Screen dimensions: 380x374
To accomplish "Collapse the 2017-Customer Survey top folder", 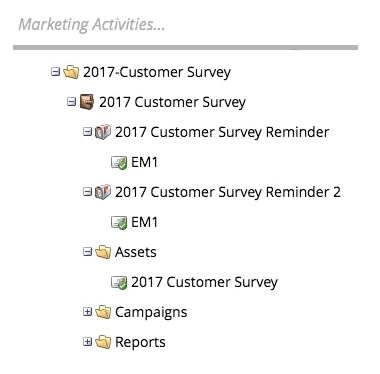I will (x=55, y=71).
